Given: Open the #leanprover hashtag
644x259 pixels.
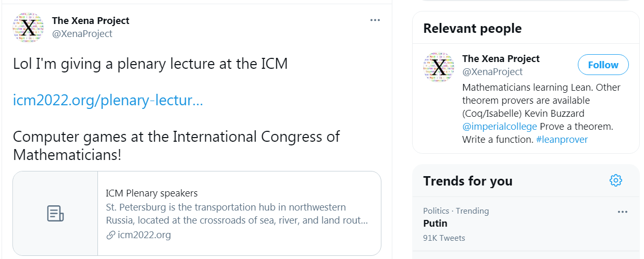Looking at the screenshot, I should click(562, 140).
